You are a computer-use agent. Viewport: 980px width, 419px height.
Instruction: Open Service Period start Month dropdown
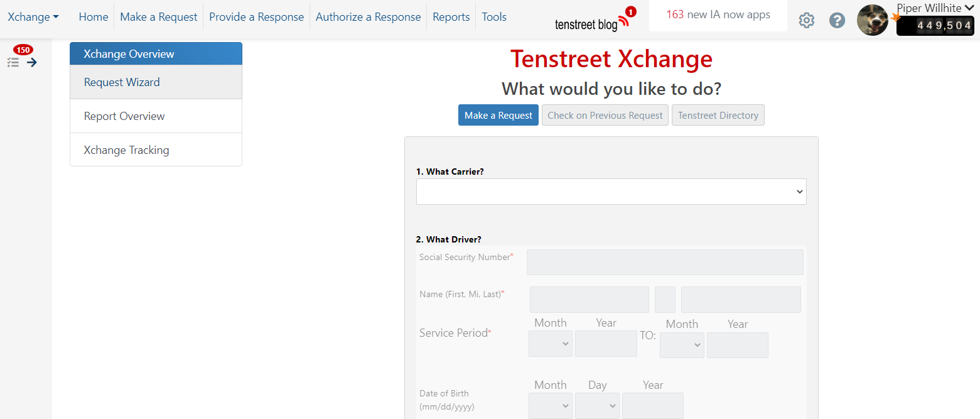tap(551, 344)
